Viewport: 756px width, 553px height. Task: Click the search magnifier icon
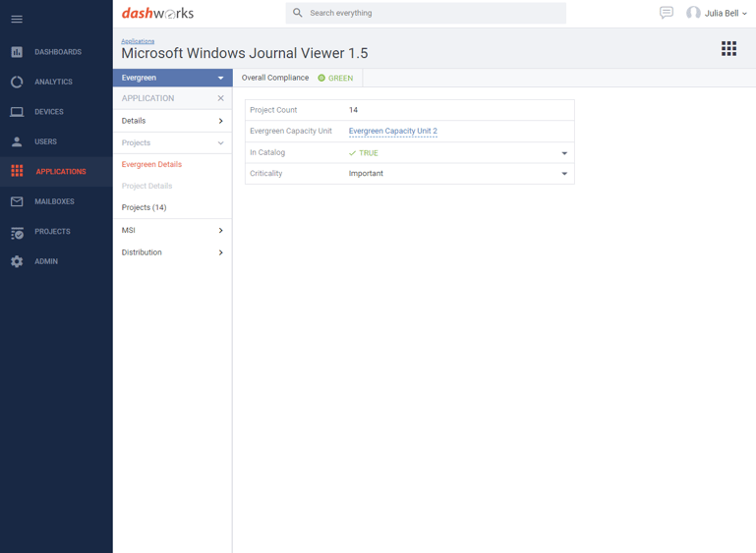(298, 13)
